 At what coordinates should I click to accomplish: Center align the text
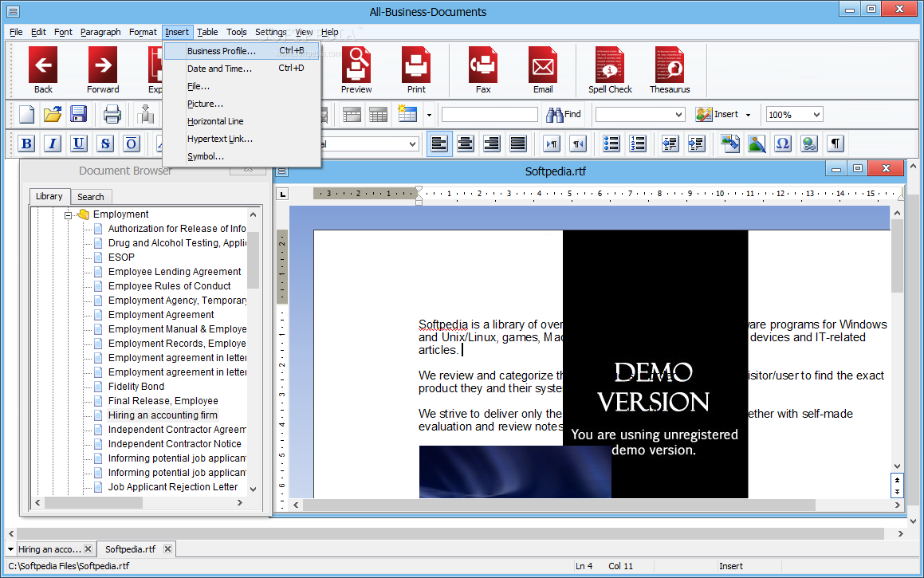pos(466,144)
